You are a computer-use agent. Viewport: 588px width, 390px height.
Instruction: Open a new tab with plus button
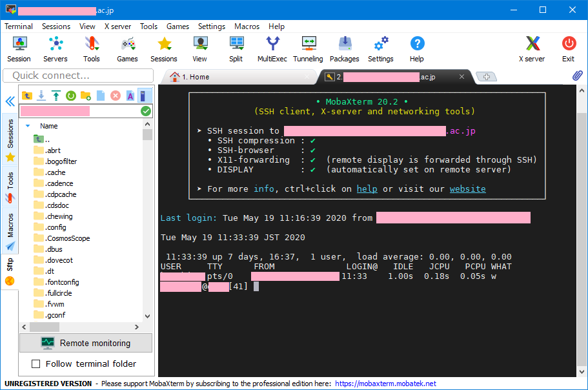pos(487,76)
